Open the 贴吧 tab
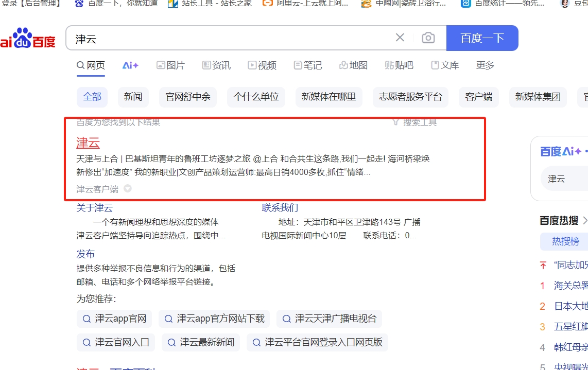This screenshot has height=370, width=588. click(399, 65)
